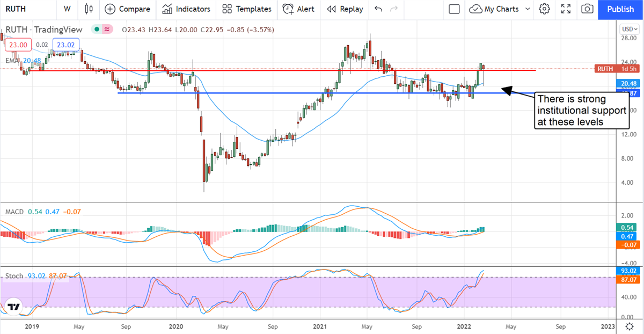Image resolution: width=644 pixels, height=334 pixels.
Task: Change the W weekly interval
Action: pyautogui.click(x=67, y=9)
